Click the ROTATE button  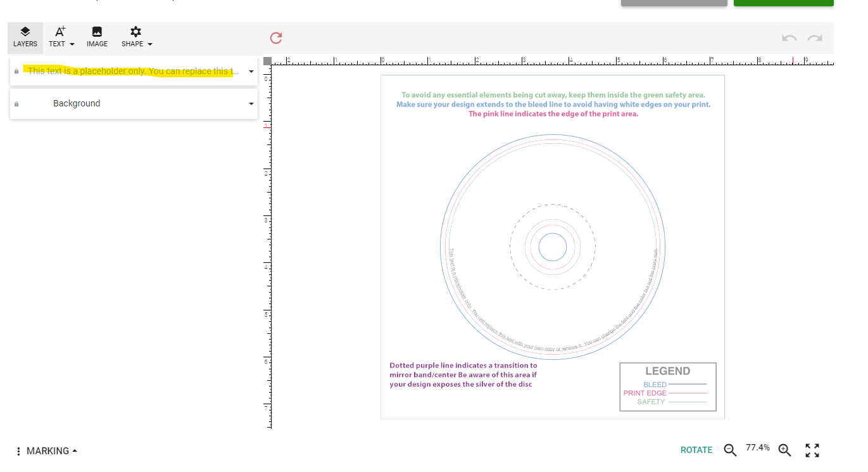(x=696, y=450)
